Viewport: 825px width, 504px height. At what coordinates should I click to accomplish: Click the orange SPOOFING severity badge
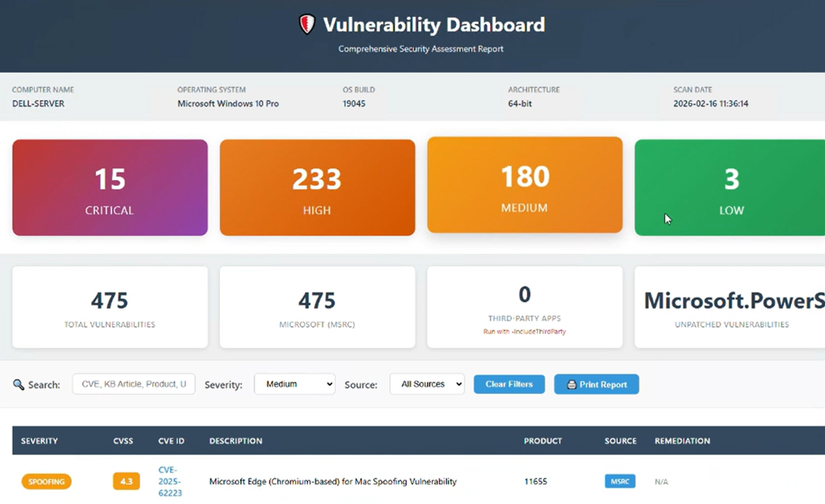click(47, 481)
